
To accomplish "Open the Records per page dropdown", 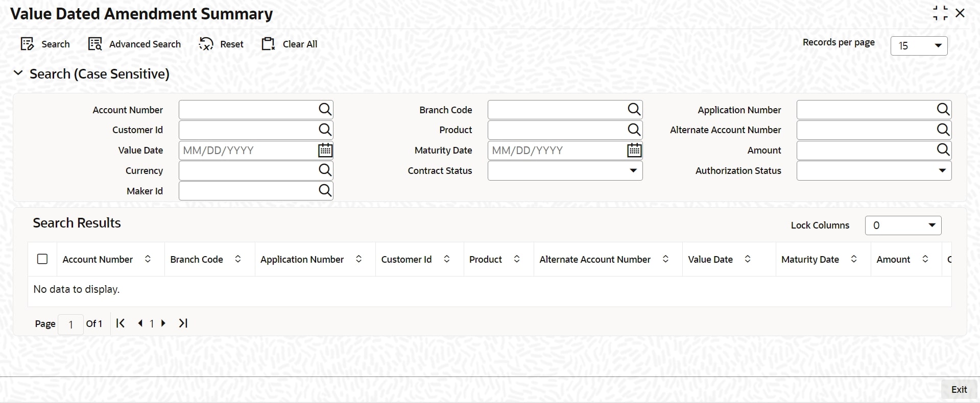I will pyautogui.click(x=919, y=46).
